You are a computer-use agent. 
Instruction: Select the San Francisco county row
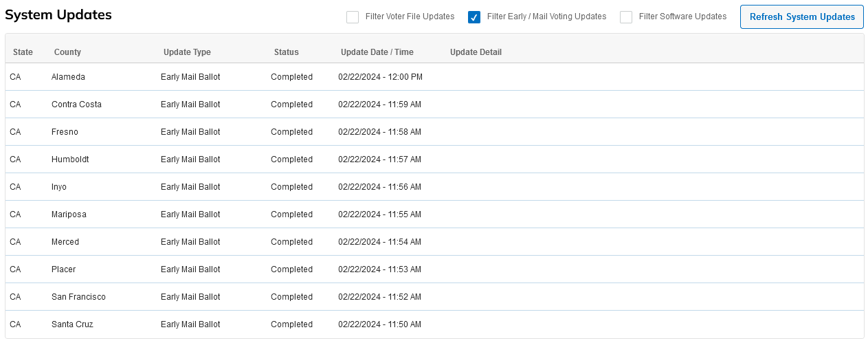[434, 297]
